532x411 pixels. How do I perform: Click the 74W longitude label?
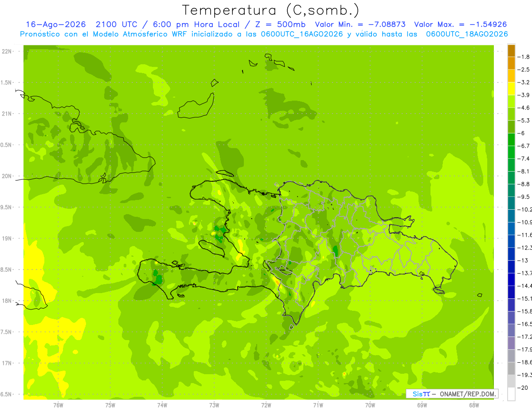(x=162, y=405)
